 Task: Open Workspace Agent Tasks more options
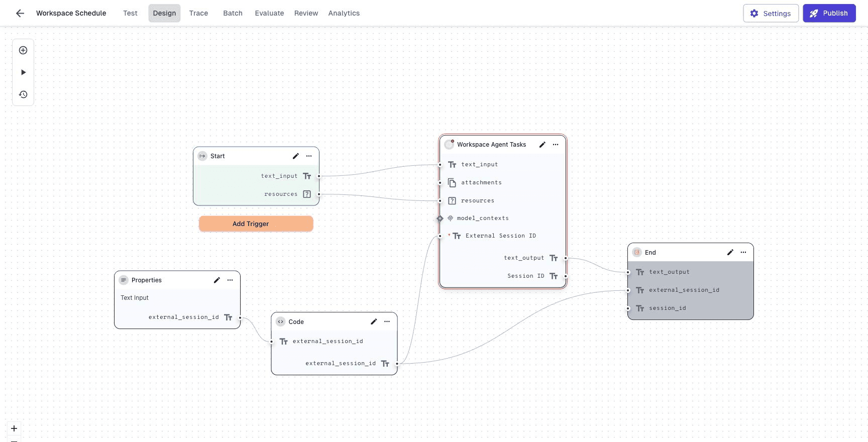coord(556,145)
